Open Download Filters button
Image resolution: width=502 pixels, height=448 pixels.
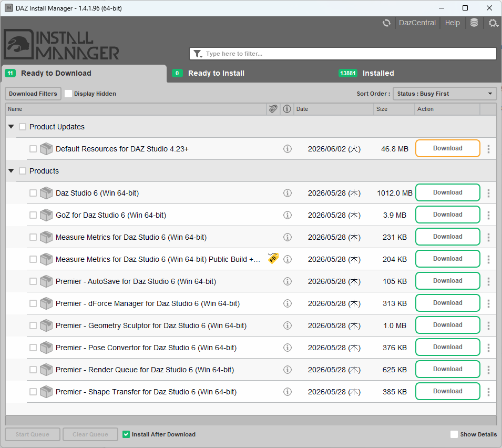[33, 94]
